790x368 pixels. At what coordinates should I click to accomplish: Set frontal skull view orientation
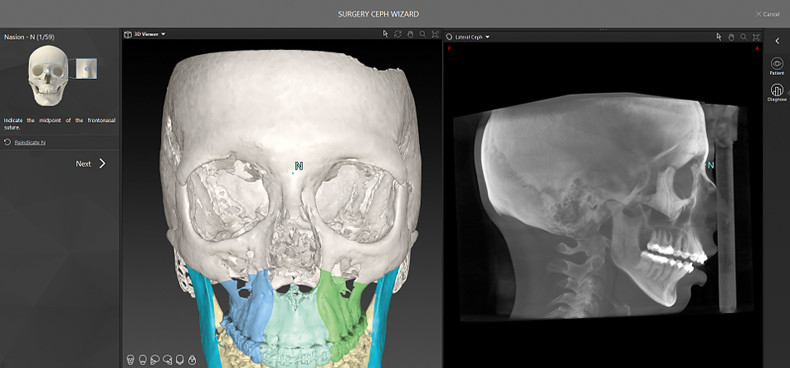click(130, 360)
